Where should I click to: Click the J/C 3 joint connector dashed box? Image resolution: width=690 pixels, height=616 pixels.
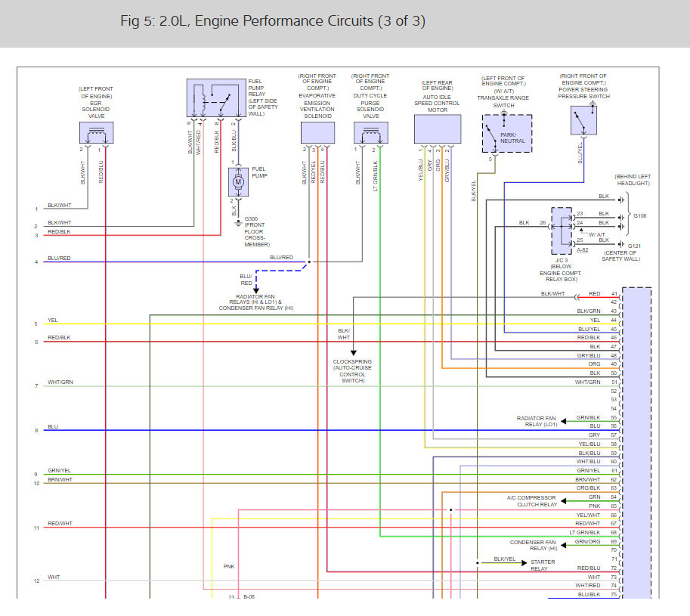click(562, 231)
